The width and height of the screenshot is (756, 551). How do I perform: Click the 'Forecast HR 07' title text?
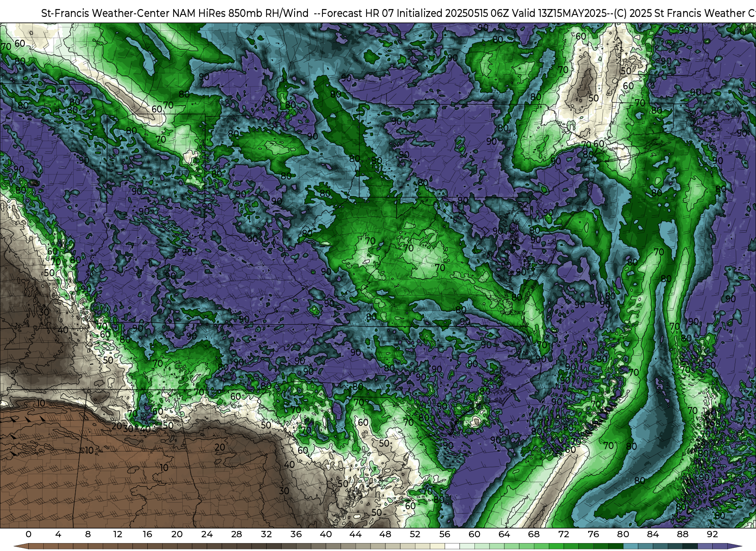[358, 13]
